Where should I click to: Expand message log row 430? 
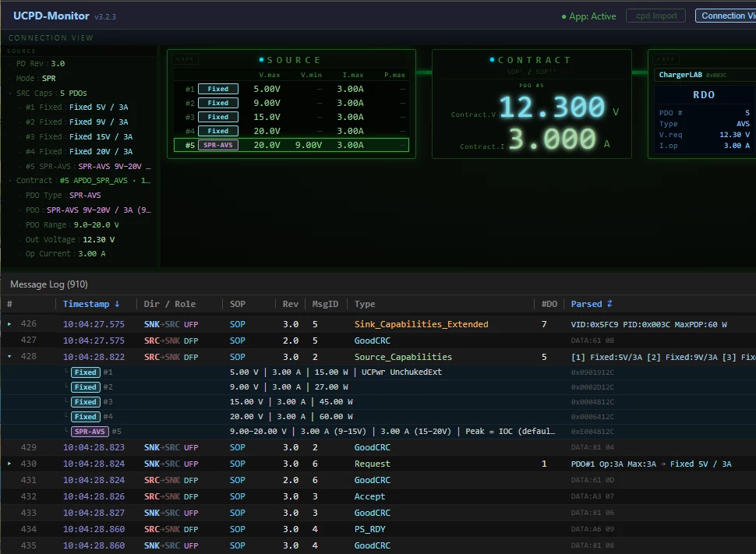click(9, 464)
